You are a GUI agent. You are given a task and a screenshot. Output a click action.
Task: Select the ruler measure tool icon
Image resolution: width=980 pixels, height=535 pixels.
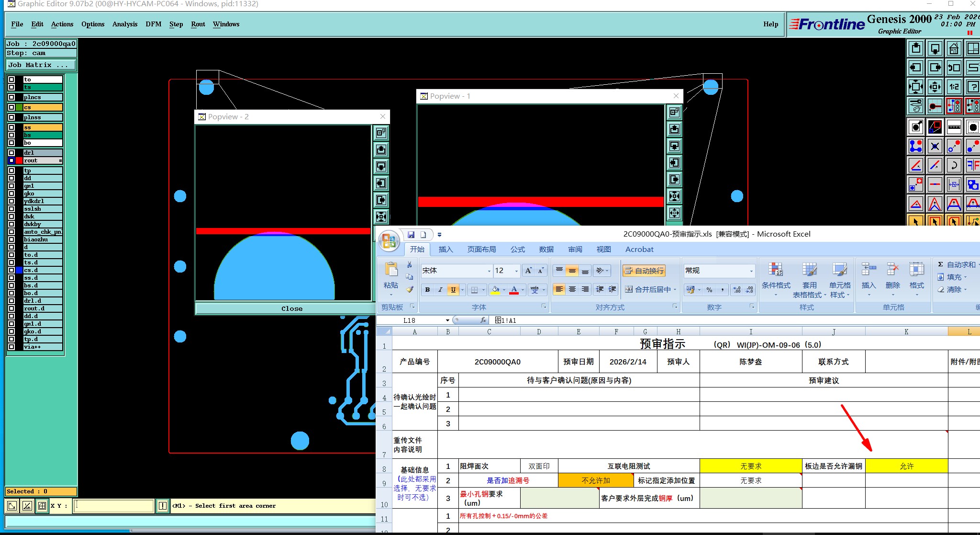pos(954,127)
